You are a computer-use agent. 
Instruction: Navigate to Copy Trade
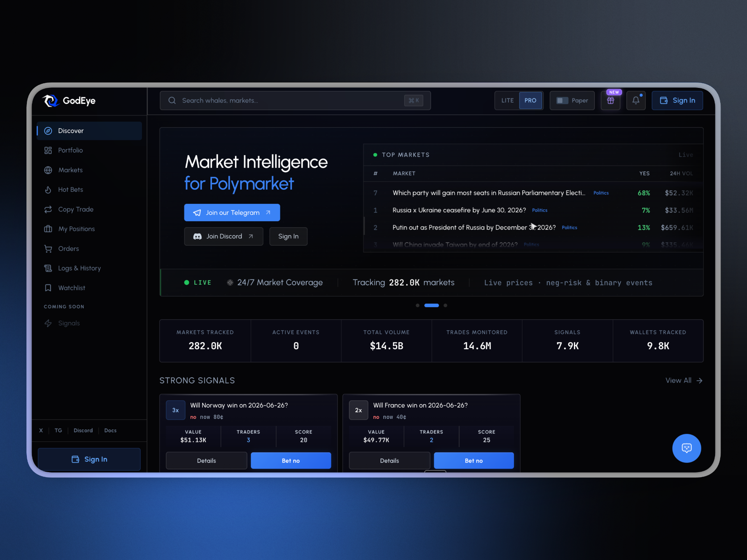89,209
